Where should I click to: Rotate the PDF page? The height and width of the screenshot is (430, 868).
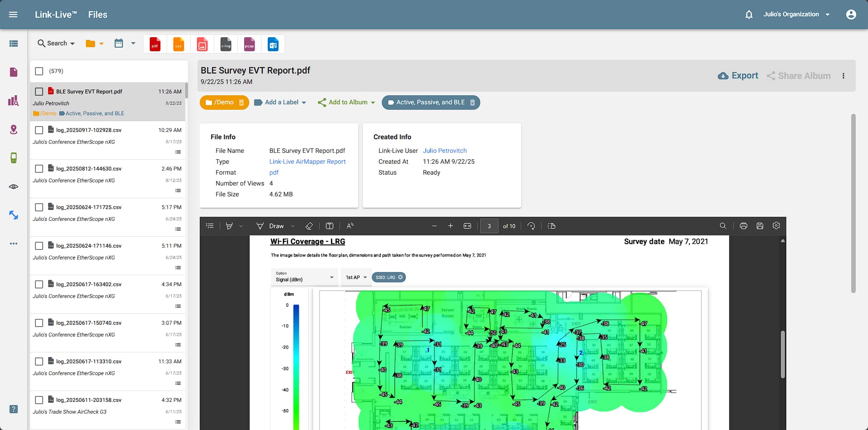(531, 225)
